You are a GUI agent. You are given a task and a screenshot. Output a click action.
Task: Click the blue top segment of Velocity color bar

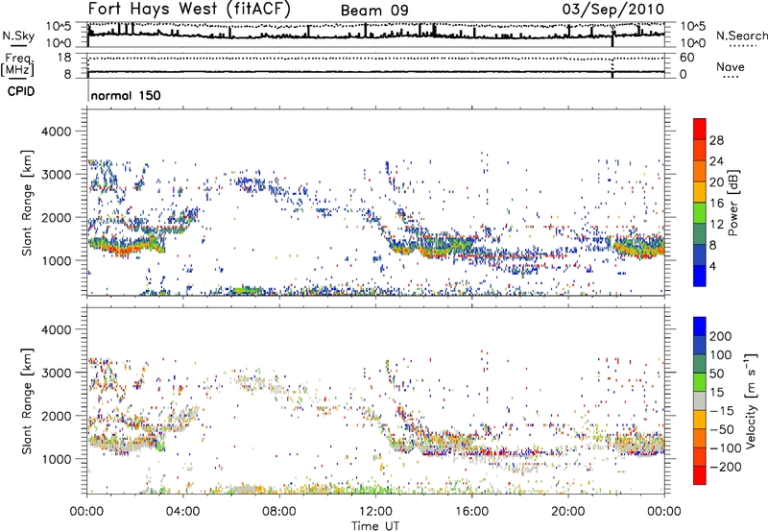click(x=700, y=326)
